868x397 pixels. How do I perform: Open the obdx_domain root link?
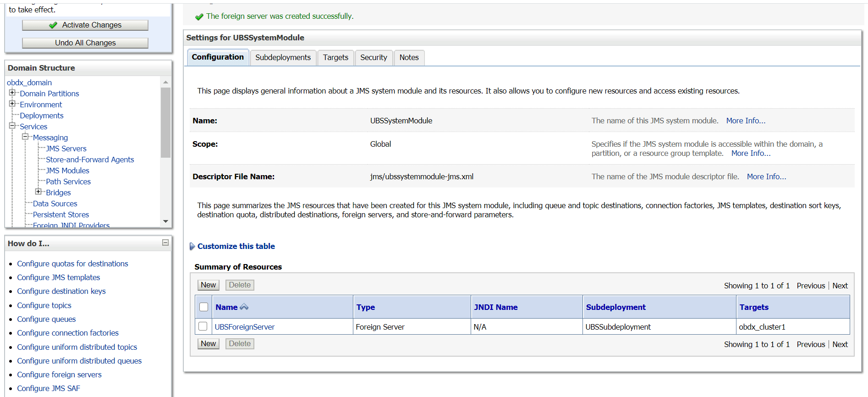(x=29, y=83)
